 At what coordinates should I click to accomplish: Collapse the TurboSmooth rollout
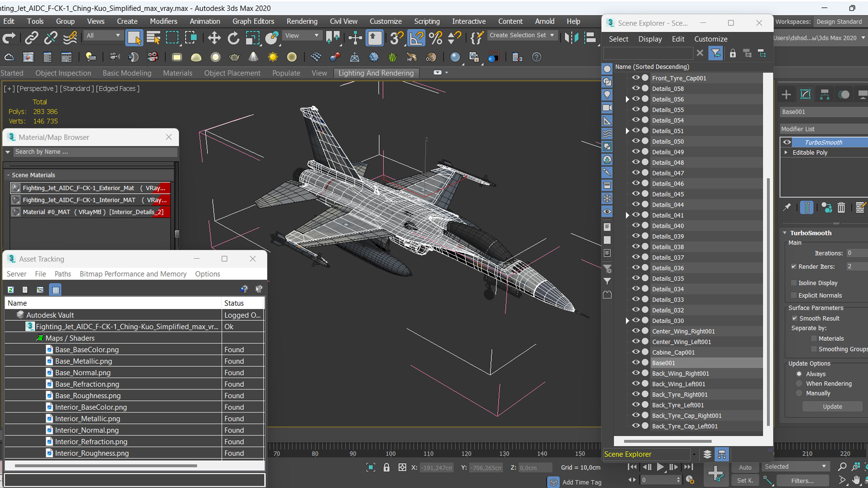coord(785,233)
